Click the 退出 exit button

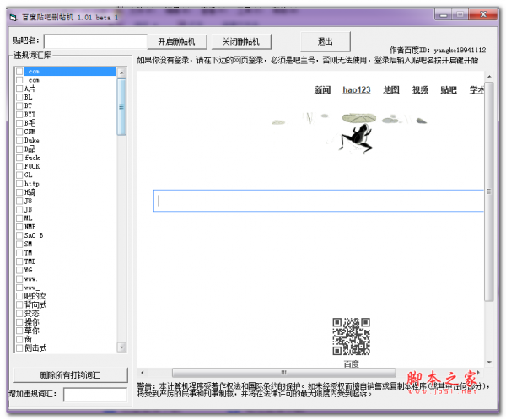[326, 41]
